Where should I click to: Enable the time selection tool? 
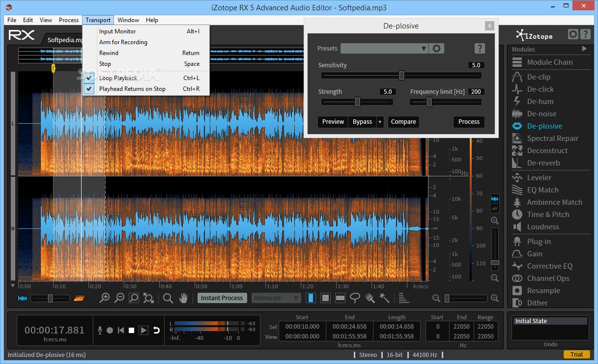(x=311, y=298)
